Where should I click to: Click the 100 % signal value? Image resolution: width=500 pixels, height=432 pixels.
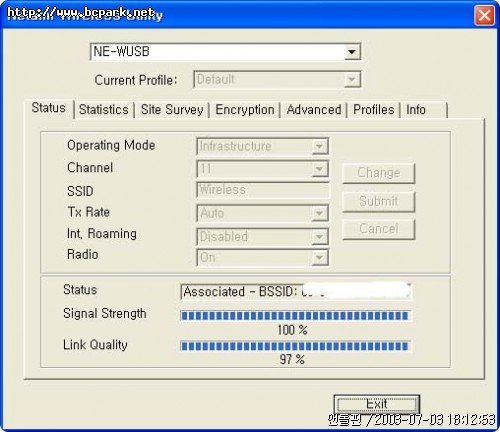point(292,330)
